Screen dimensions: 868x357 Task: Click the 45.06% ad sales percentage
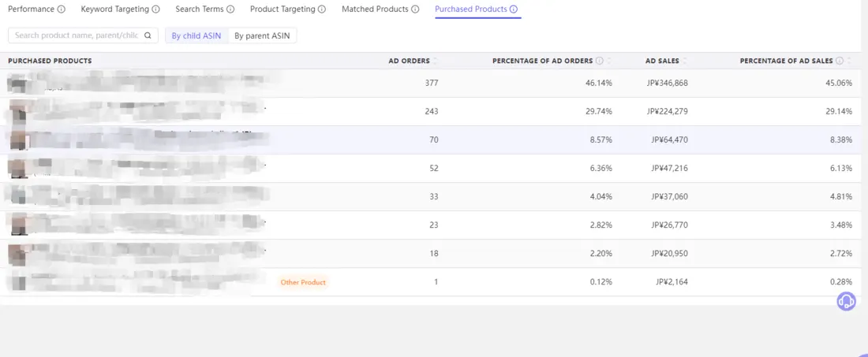(x=839, y=84)
